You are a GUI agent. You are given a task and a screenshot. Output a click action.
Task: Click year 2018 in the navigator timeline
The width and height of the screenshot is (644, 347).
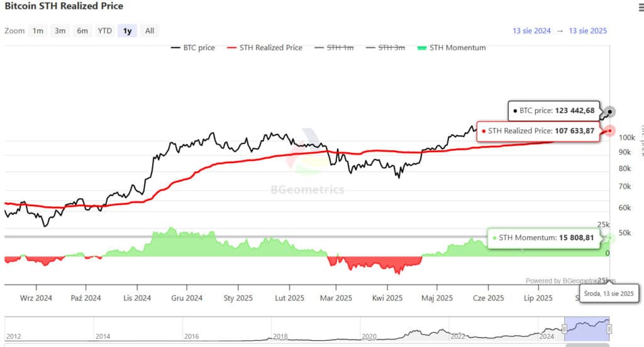point(280,336)
